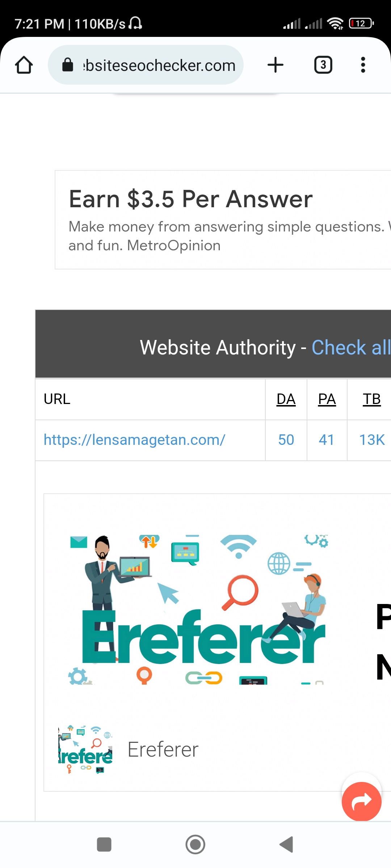Click the PA column header

click(327, 399)
